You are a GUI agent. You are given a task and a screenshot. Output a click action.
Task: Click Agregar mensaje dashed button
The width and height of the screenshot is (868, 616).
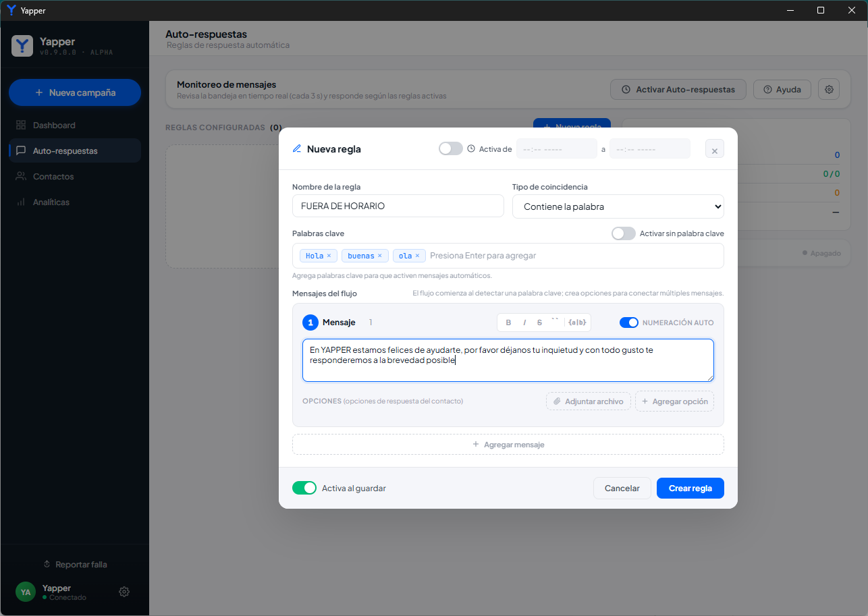(508, 445)
